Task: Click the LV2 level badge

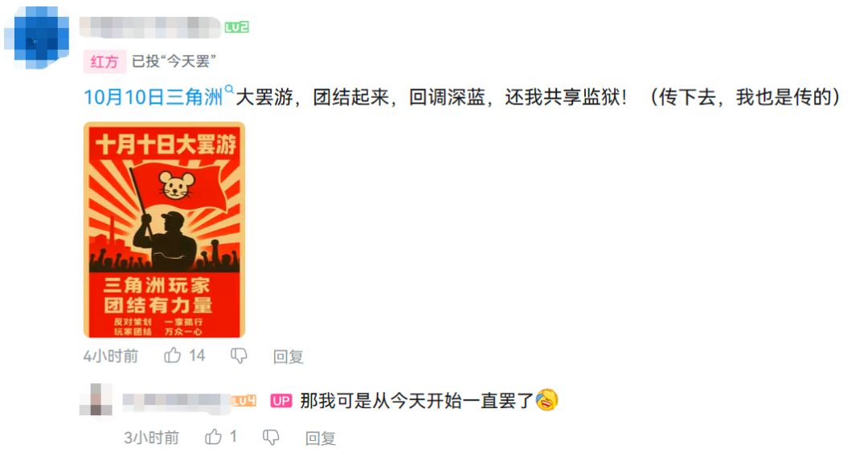Action: coord(236,27)
